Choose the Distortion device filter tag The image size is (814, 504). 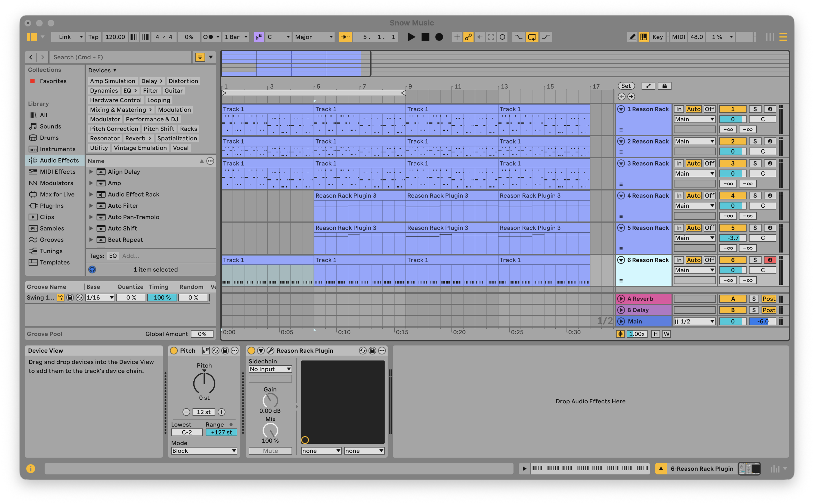point(183,81)
